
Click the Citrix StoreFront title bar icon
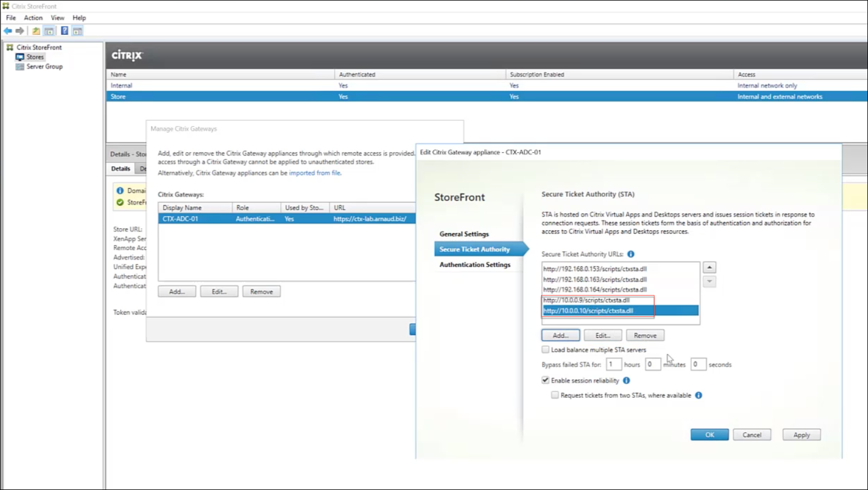[6, 6]
